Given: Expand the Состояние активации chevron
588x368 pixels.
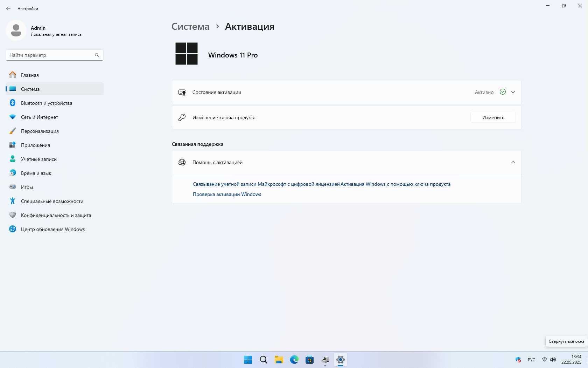Looking at the screenshot, I should click(513, 92).
